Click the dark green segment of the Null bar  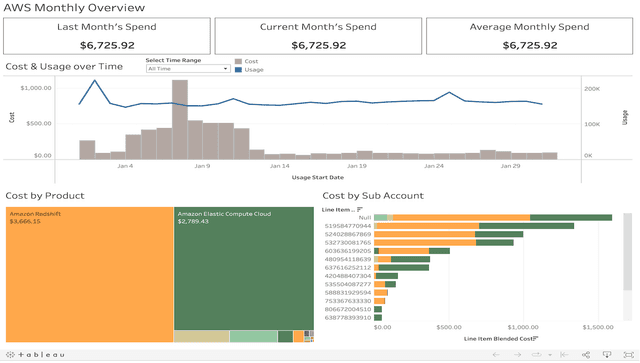(x=571, y=218)
